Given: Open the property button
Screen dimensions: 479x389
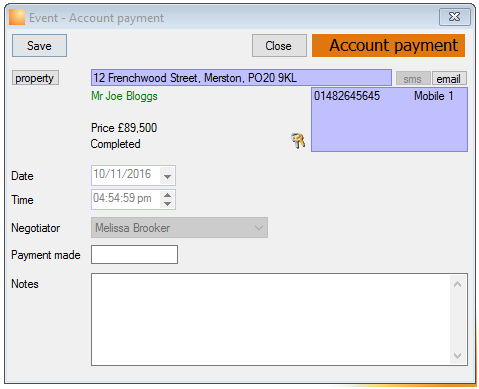Looking at the screenshot, I should [x=35, y=78].
